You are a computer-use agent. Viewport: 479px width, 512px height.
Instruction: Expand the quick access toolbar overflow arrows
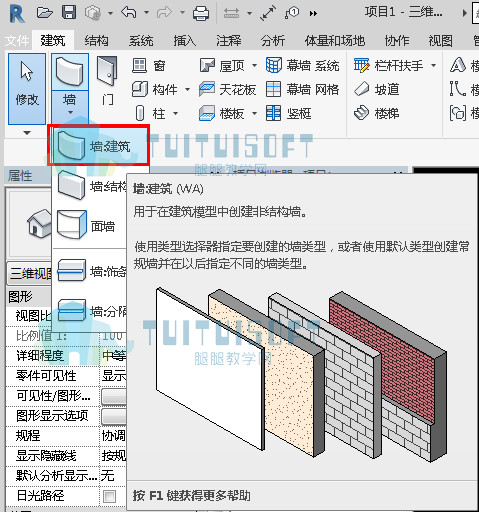coord(313,13)
